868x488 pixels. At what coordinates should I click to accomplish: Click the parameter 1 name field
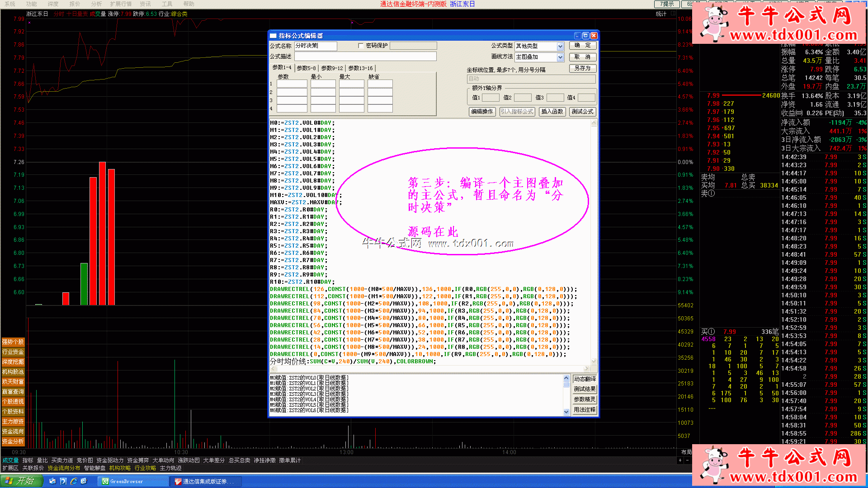pyautogui.click(x=292, y=84)
